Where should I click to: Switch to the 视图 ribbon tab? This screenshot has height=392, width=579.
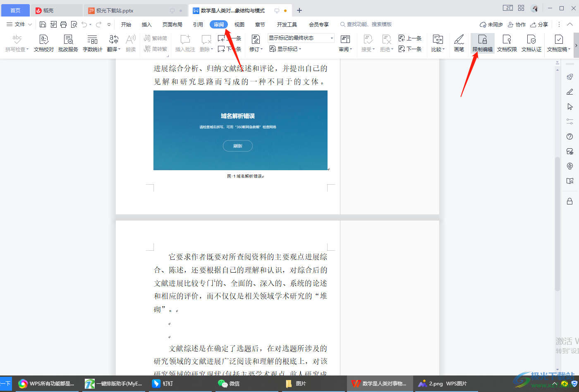point(239,24)
